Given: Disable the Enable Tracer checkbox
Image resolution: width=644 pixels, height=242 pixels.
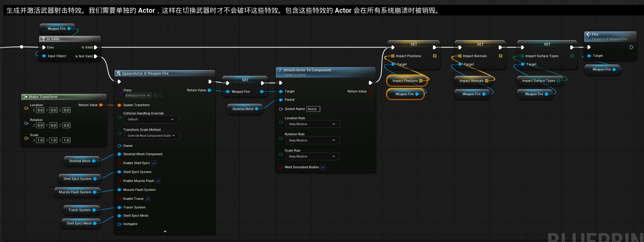Looking at the screenshot, I should (148, 199).
